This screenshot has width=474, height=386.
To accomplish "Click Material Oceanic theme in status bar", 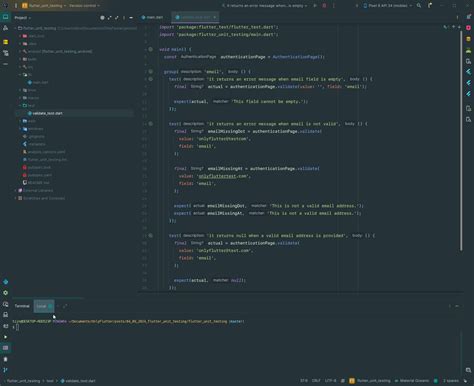I will 412,381.
